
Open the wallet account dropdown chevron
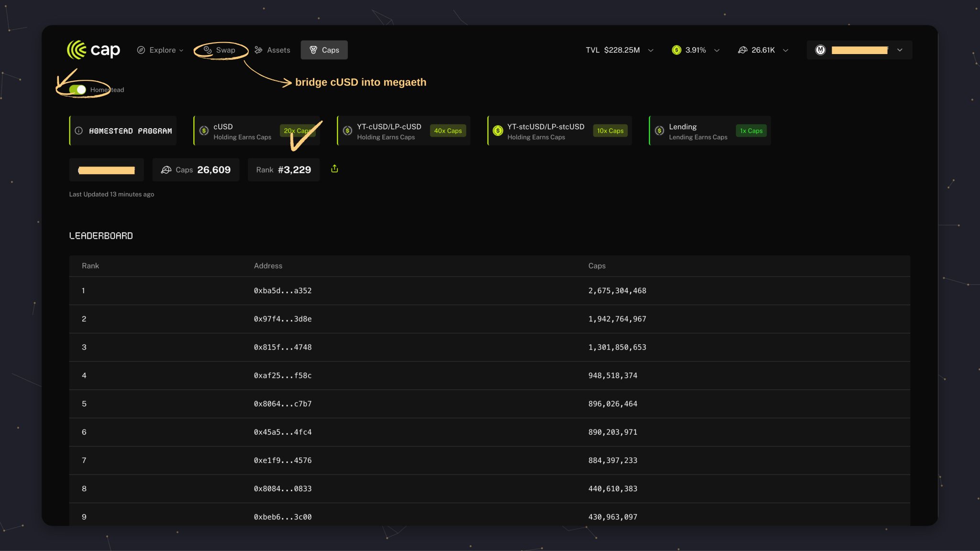[900, 50]
